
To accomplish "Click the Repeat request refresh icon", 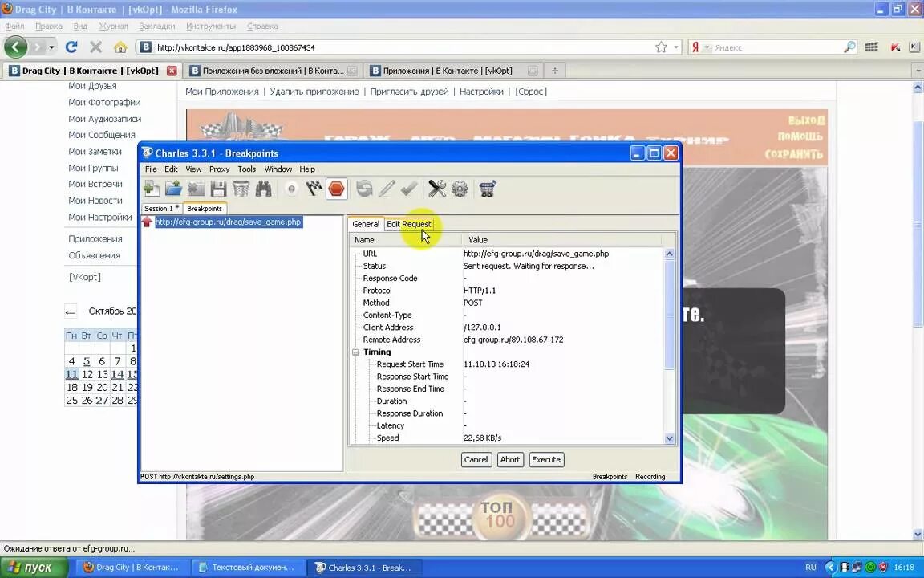I will [364, 189].
